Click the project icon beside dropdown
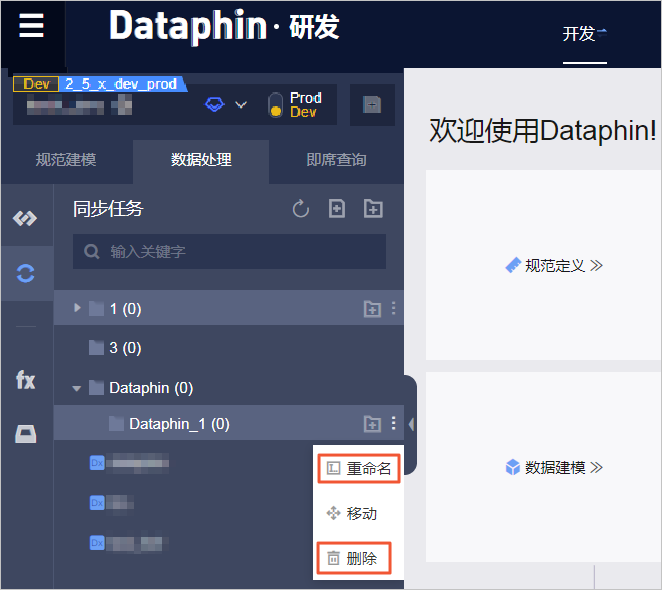This screenshot has width=662, height=590. [214, 104]
